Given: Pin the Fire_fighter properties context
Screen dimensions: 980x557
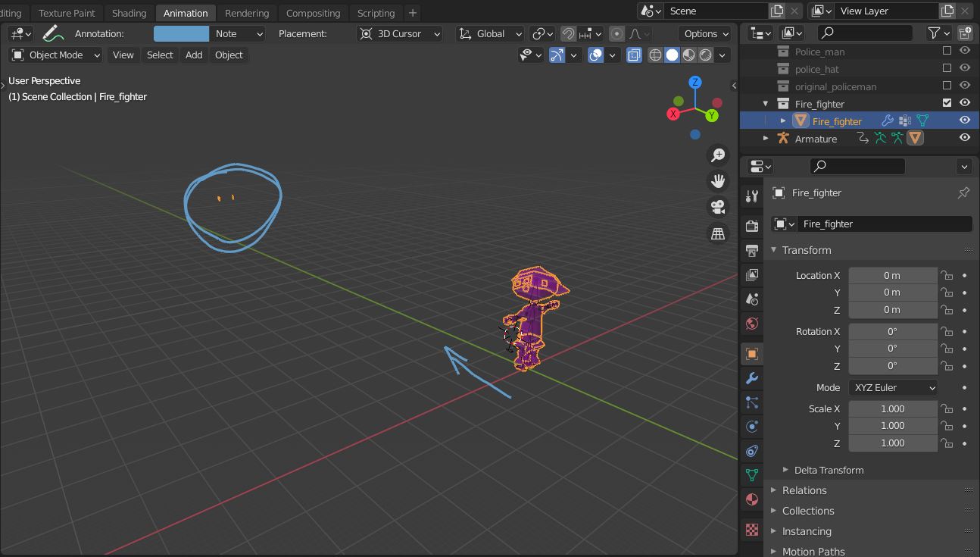Looking at the screenshot, I should (x=963, y=192).
